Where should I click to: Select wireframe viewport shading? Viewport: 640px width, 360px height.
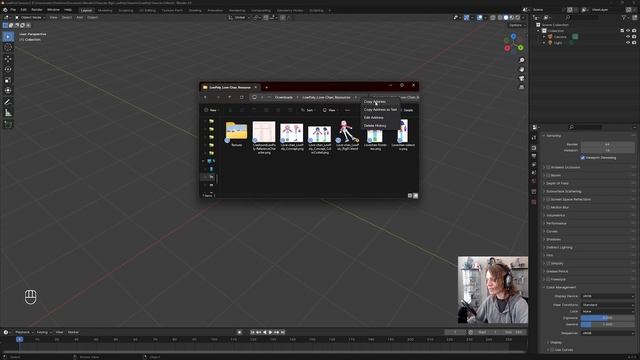(500, 18)
